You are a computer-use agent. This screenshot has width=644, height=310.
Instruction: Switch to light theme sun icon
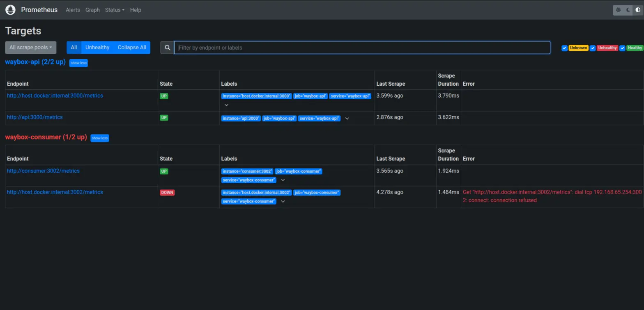coord(618,10)
